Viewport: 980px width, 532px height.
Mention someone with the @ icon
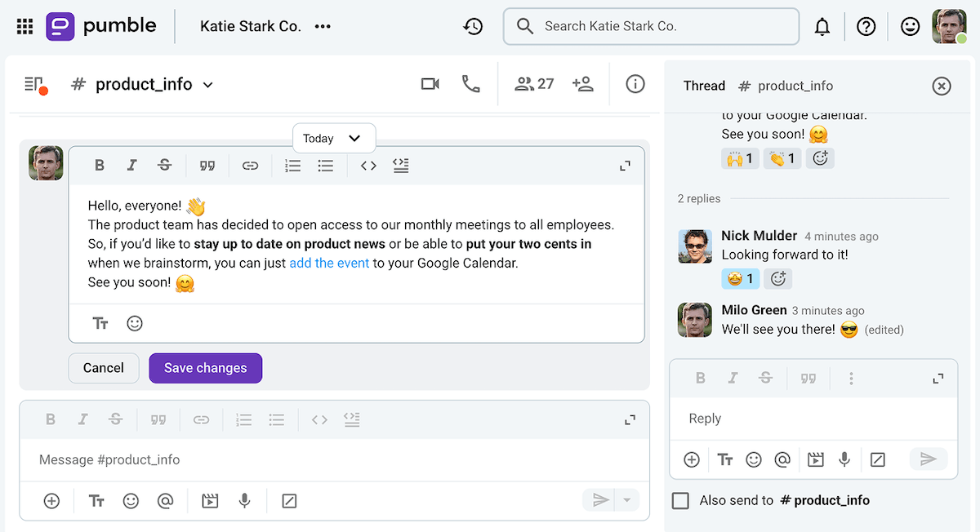[166, 500]
